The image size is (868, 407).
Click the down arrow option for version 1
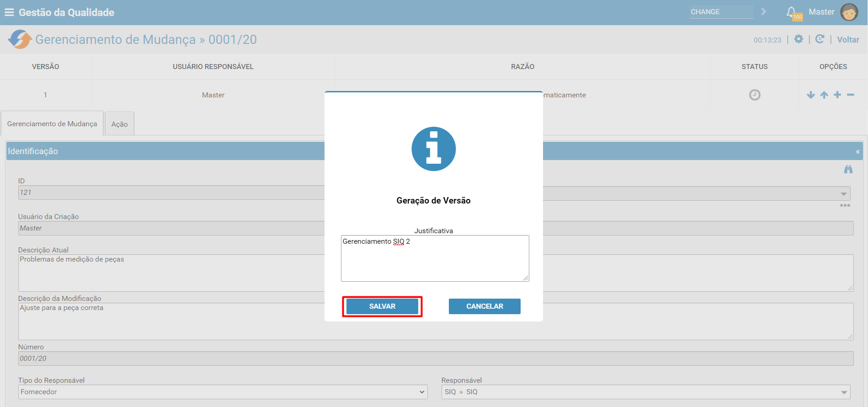coord(811,95)
